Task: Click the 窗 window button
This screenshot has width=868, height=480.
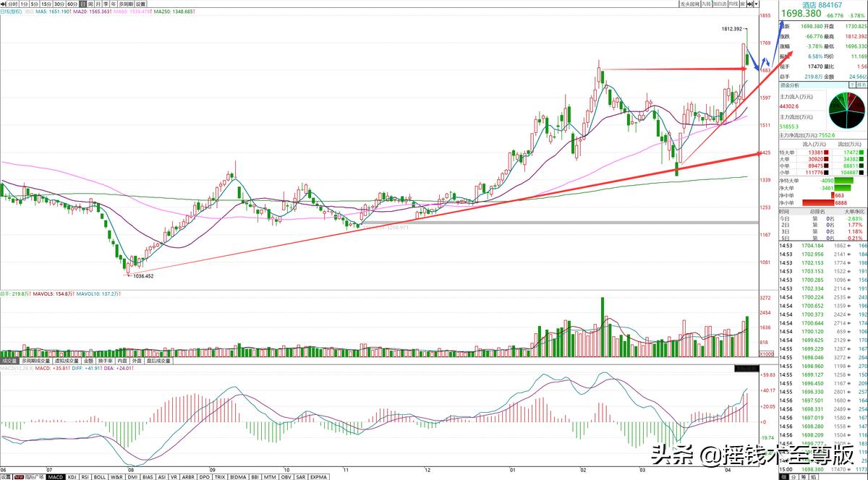Action: tap(743, 4)
